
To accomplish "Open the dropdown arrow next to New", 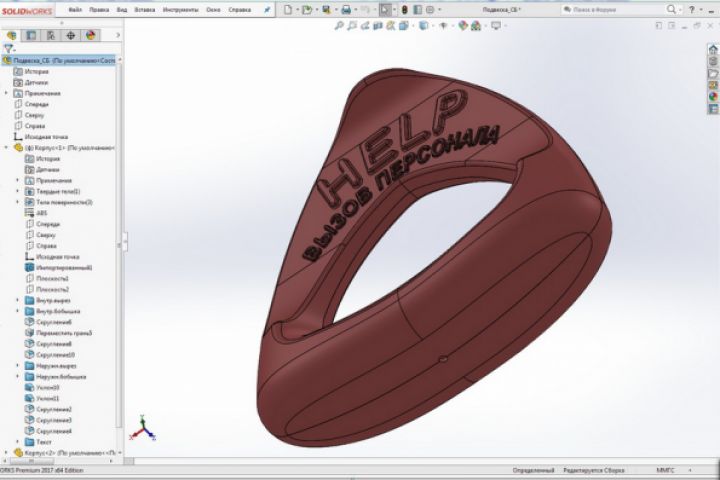I will tap(297, 9).
